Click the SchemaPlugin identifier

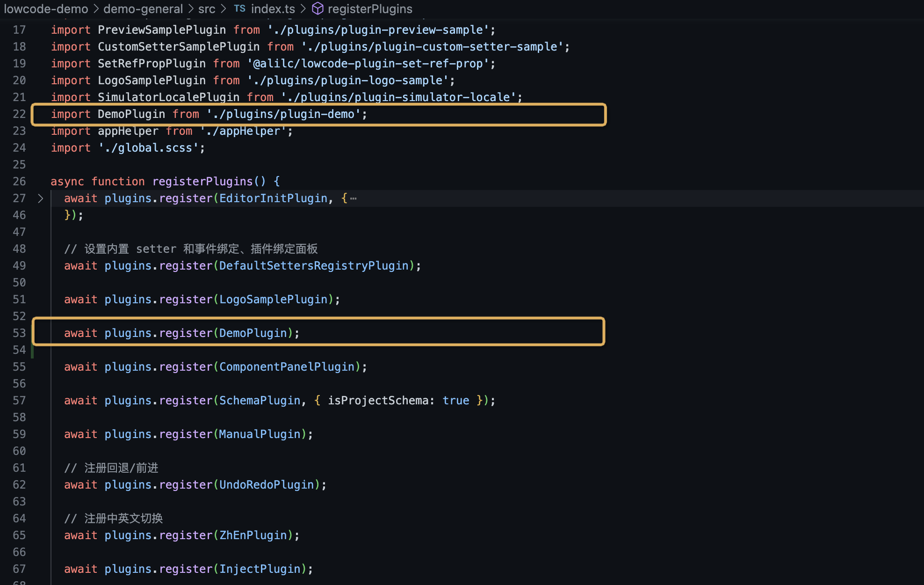(260, 401)
